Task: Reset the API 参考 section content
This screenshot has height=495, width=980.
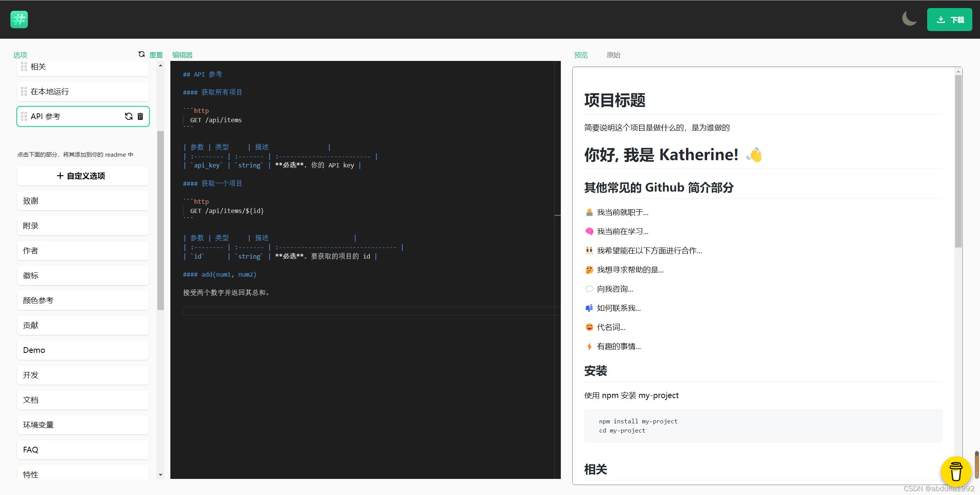Action: coord(129,116)
